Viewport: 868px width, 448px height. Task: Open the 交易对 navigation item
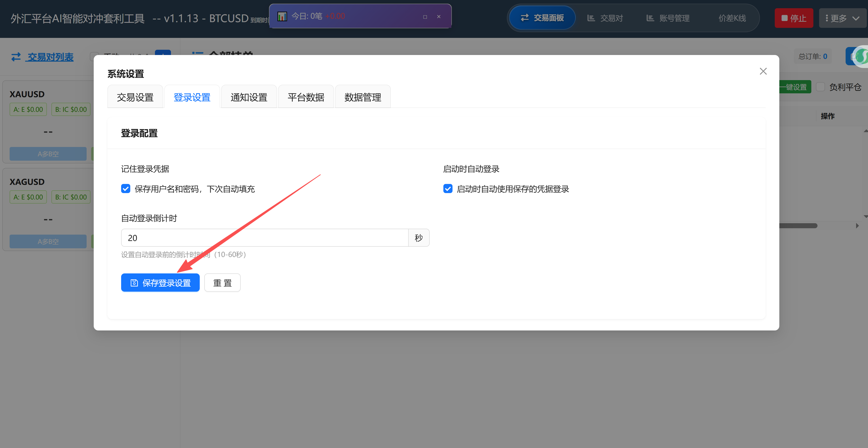coord(605,18)
